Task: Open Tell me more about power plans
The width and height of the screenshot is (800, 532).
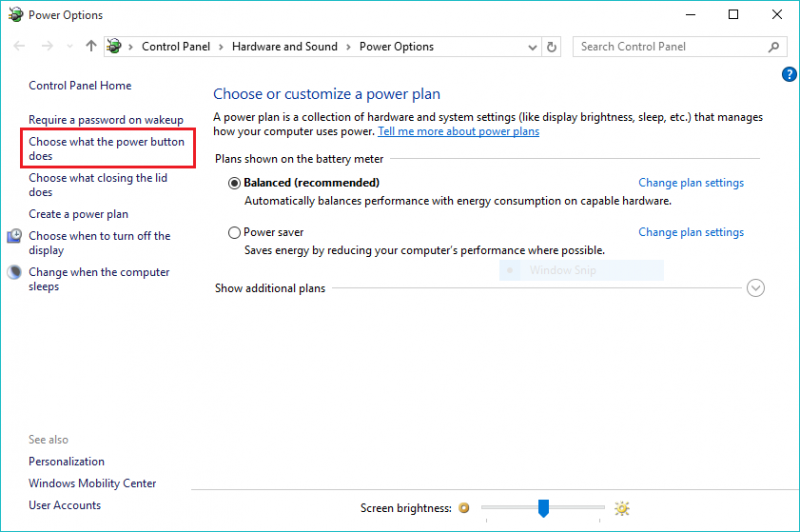Action: pos(458,131)
